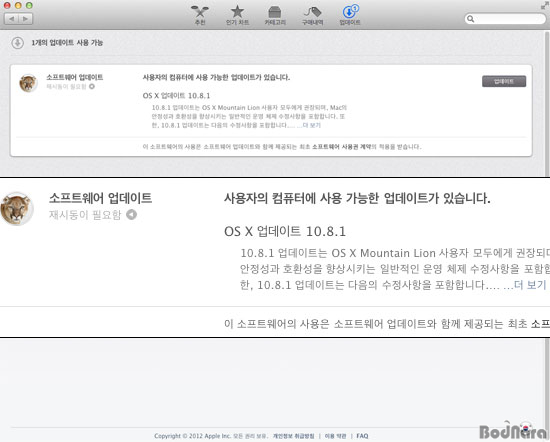
Task: Click the download arrow icon beside 1개의 업데이트 사용 가능
Action: pyautogui.click(x=18, y=43)
